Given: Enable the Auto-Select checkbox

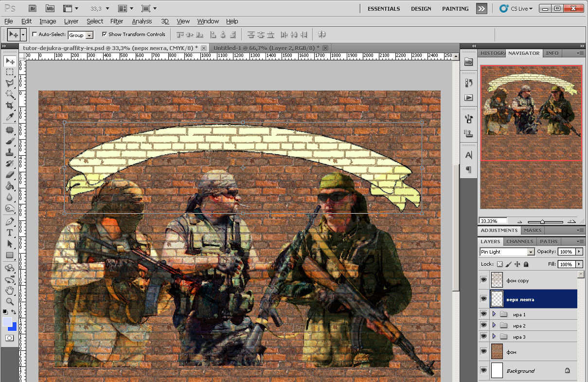Looking at the screenshot, I should click(35, 35).
